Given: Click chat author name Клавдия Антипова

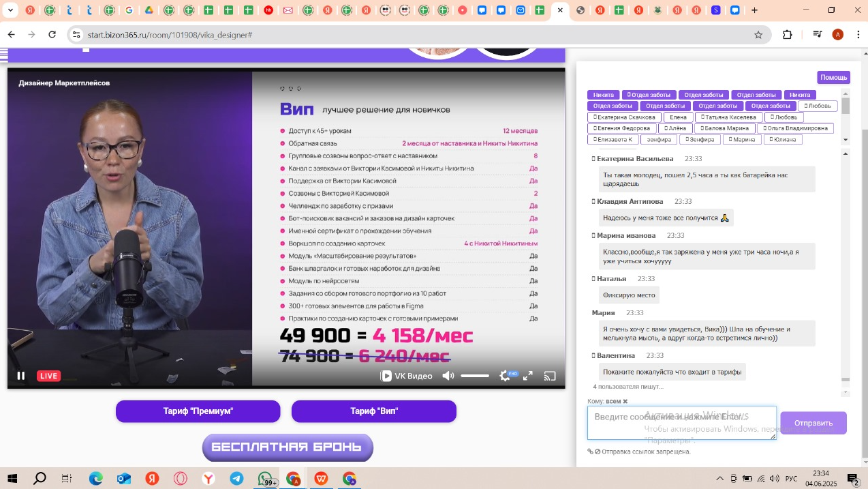Looking at the screenshot, I should click(x=630, y=201).
